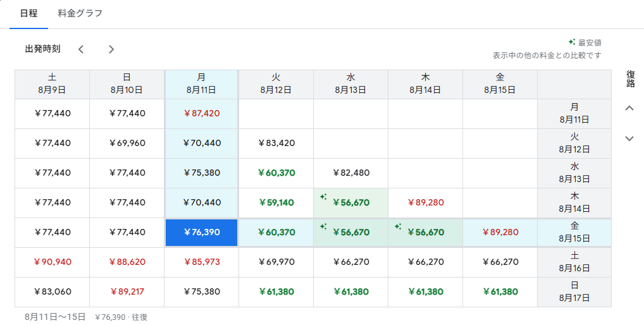Click the 土 8月9日 departure column header

tap(52, 84)
